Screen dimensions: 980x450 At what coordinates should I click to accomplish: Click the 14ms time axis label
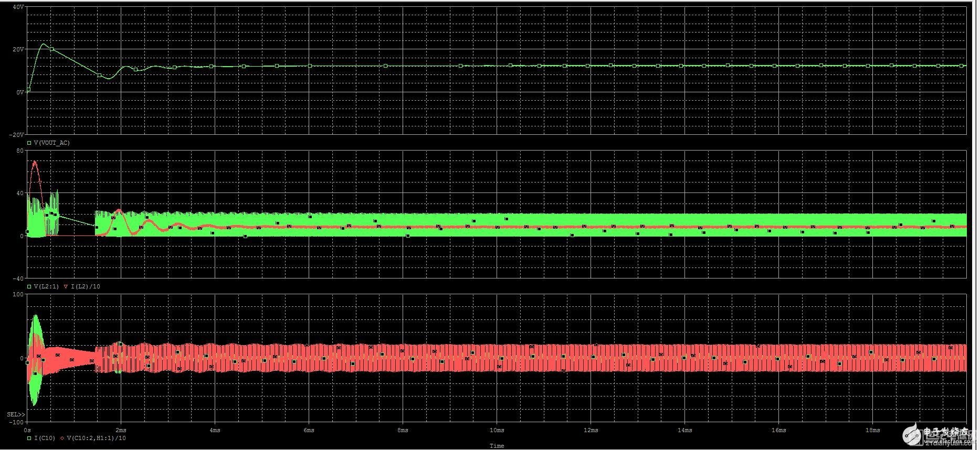point(684,430)
